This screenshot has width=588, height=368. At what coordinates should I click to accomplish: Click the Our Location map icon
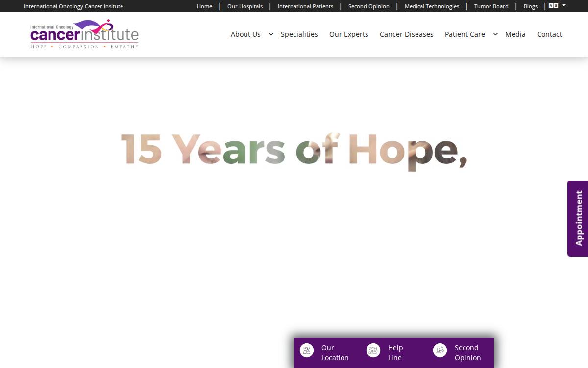(307, 350)
